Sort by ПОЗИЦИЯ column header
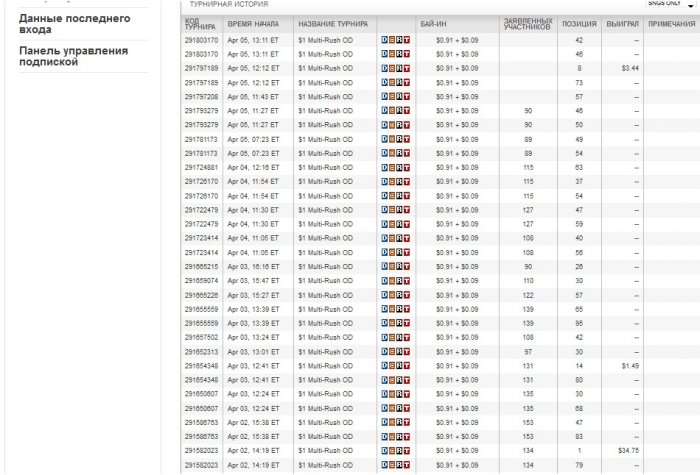This screenshot has height=475, width=700. point(579,24)
